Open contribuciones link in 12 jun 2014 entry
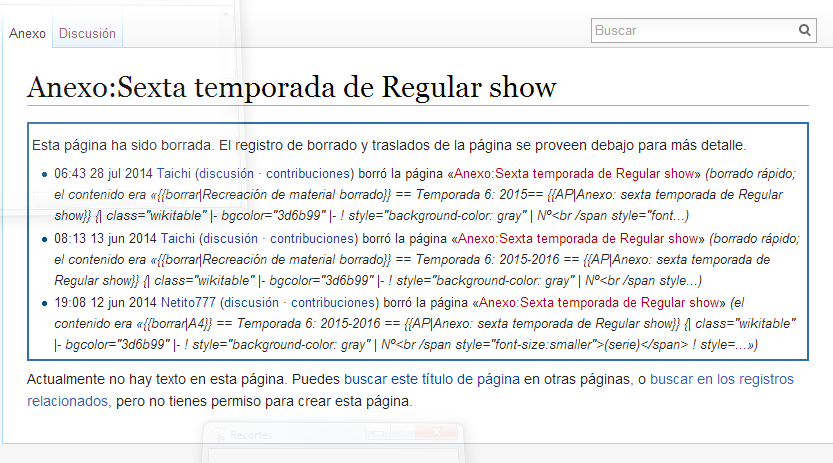This screenshot has width=833, height=463. 333,303
